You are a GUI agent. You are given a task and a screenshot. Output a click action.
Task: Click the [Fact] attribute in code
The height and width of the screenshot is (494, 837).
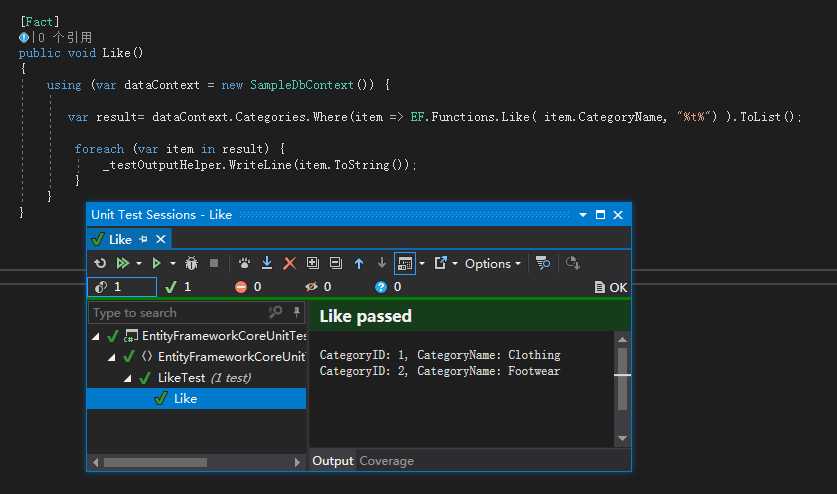point(40,22)
